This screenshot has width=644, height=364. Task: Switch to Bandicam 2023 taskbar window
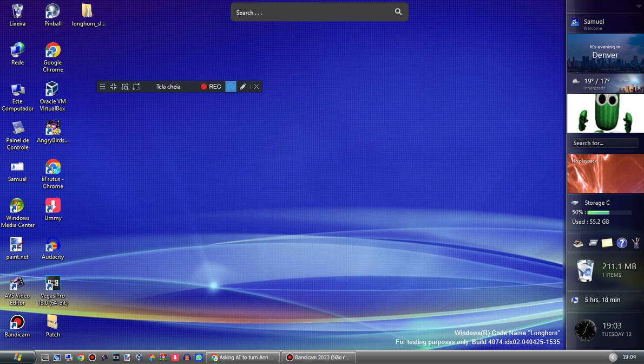pos(318,357)
